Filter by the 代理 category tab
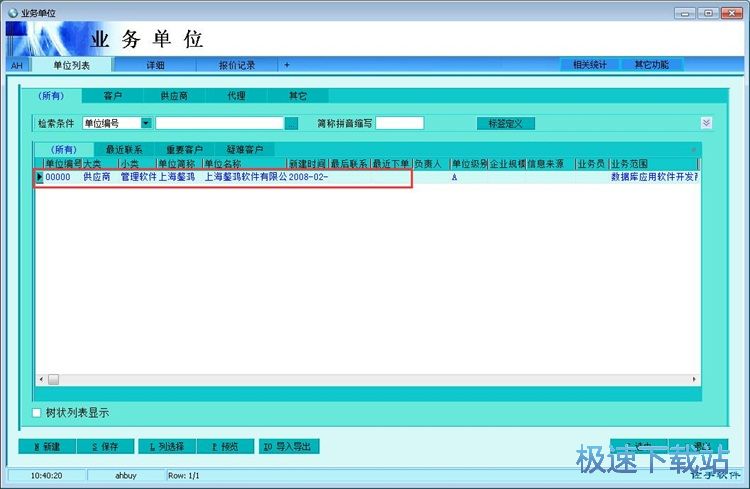 click(236, 96)
